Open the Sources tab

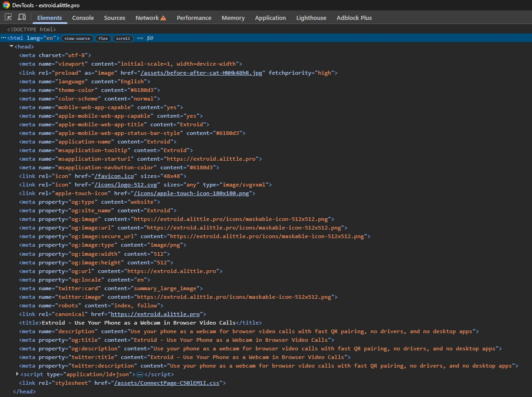115,18
